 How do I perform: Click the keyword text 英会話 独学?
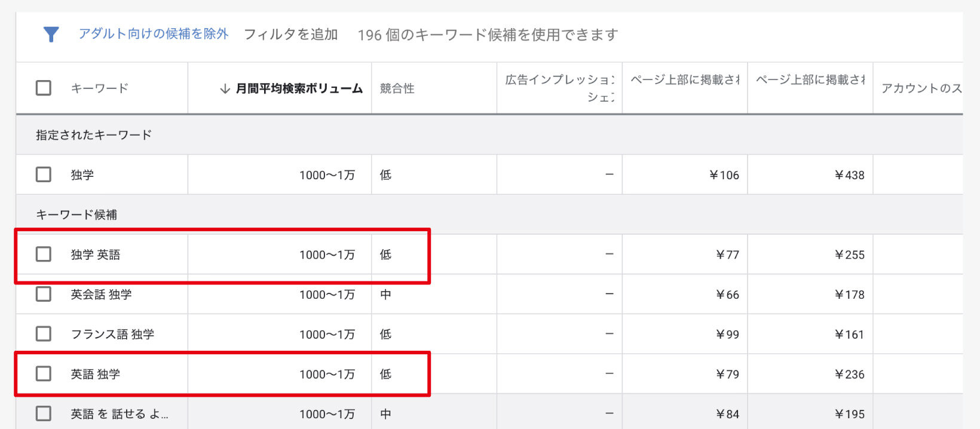coord(102,294)
